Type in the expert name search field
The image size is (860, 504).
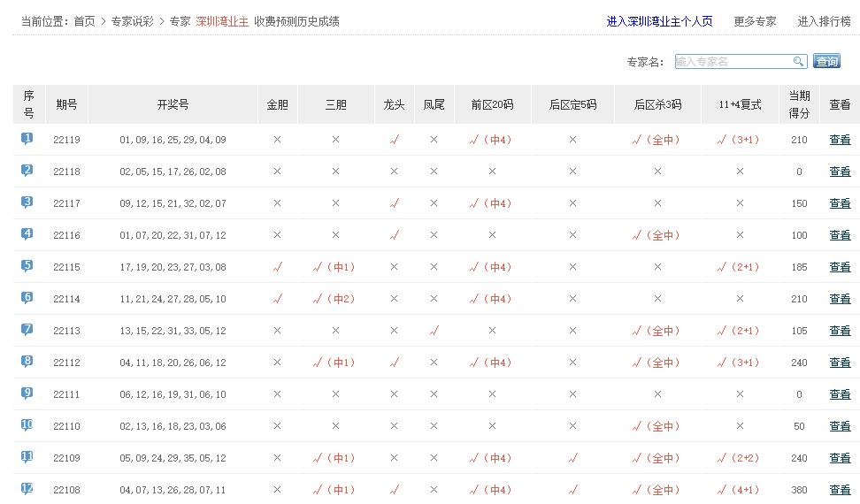pyautogui.click(x=733, y=61)
